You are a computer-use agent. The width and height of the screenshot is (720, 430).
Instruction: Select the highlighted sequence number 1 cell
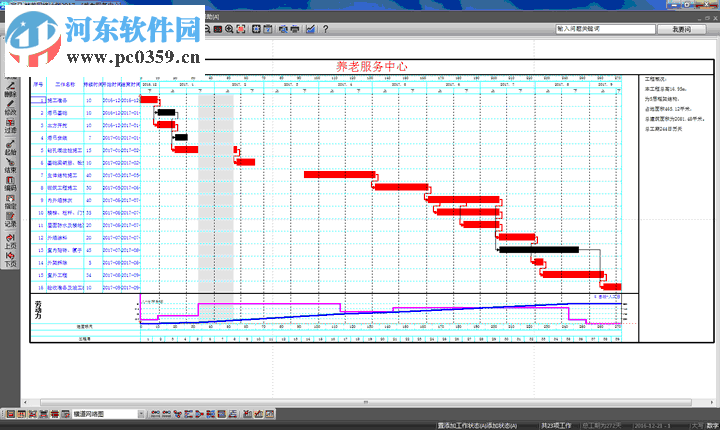(39, 100)
